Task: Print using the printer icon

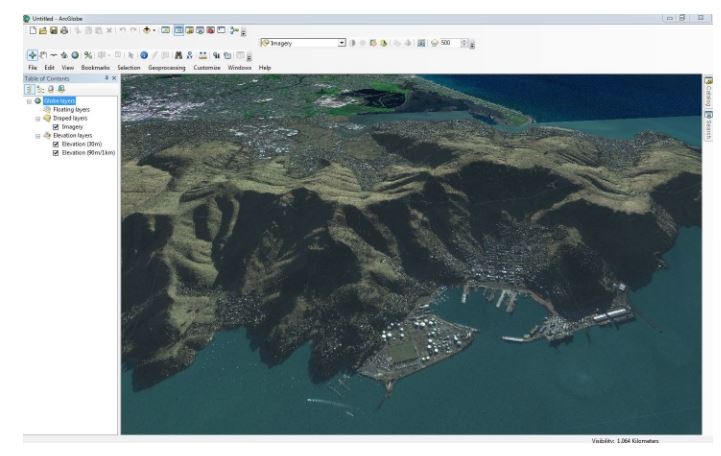Action: pos(64,30)
